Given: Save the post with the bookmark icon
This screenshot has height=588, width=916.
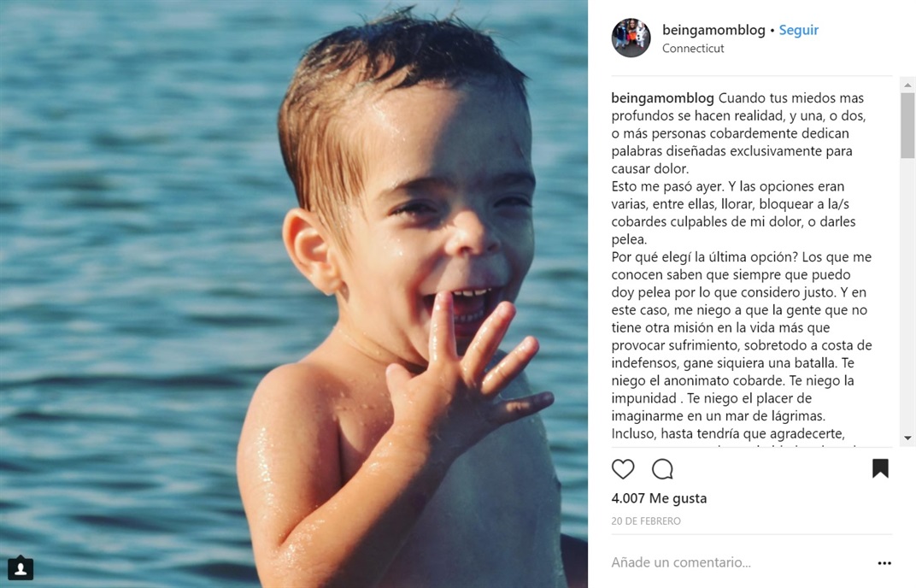Looking at the screenshot, I should tap(880, 468).
